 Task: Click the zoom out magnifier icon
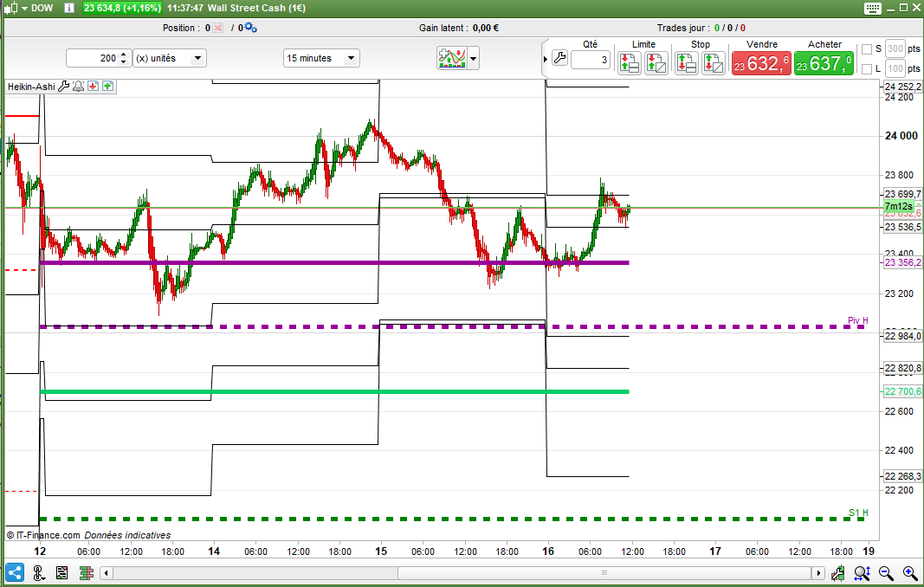885,572
